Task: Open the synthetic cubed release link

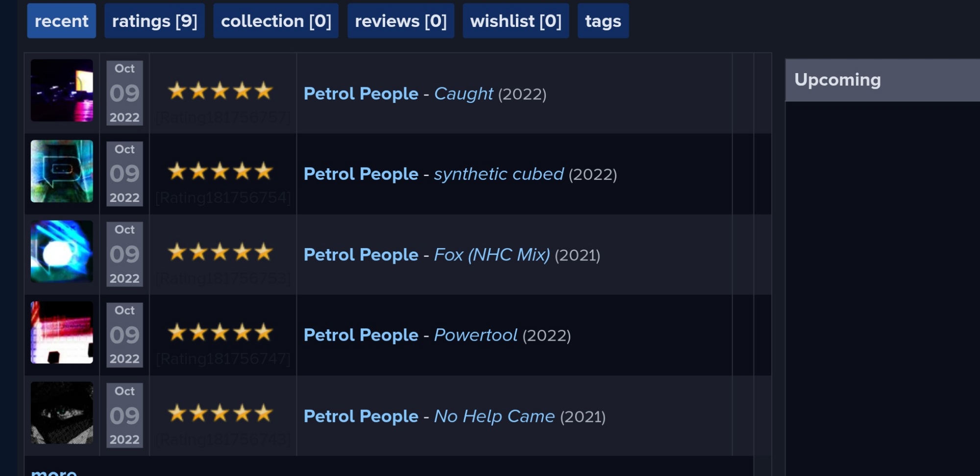Action: coord(499,174)
